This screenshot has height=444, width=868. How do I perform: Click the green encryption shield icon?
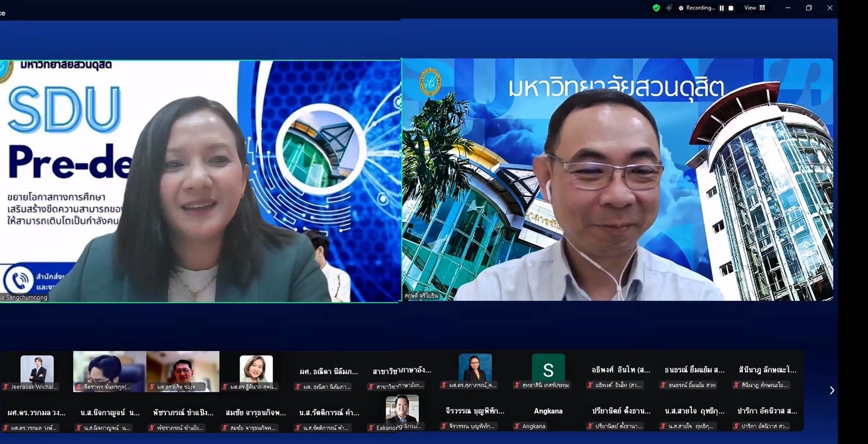[x=656, y=8]
